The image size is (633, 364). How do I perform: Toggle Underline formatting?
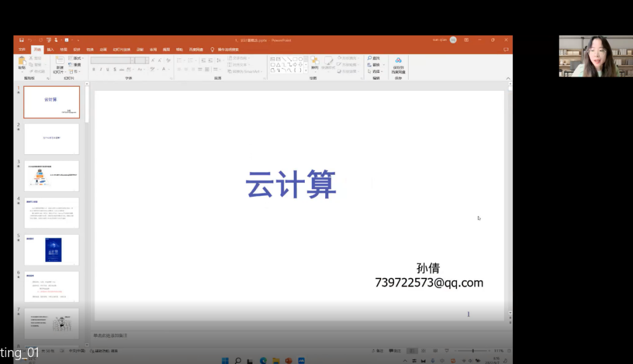click(x=108, y=69)
